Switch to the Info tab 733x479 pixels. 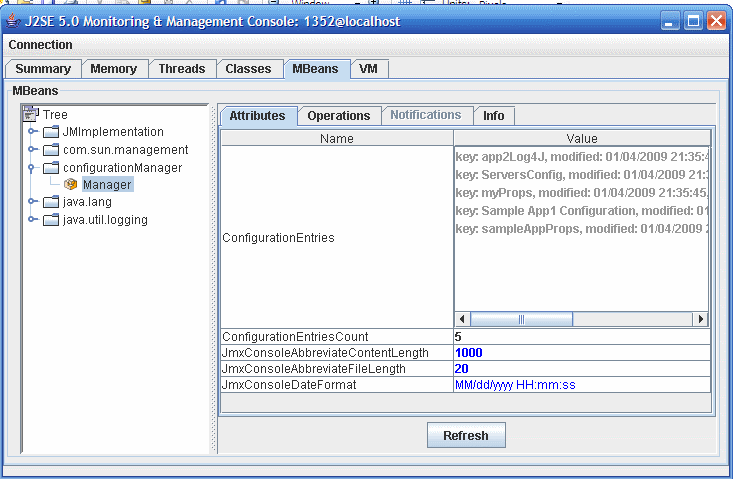pos(493,116)
